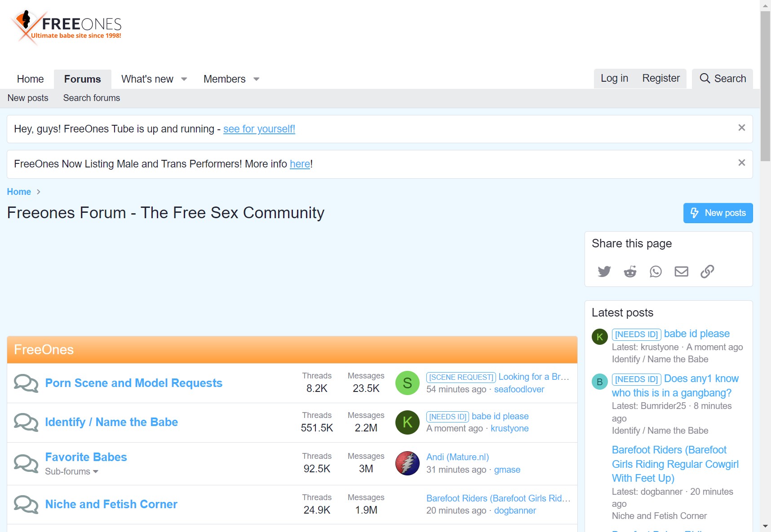Open Identify / Name the Babe forum
The height and width of the screenshot is (532, 771).
click(111, 422)
